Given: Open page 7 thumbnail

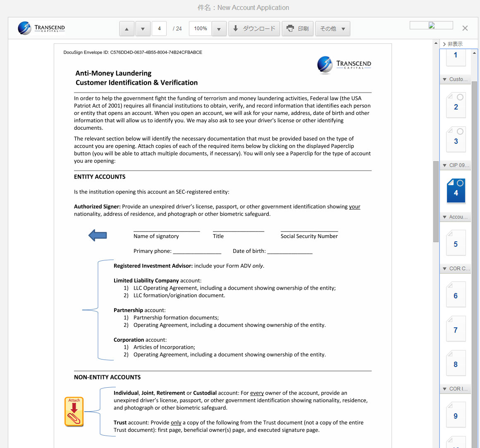Looking at the screenshot, I should 456,329.
